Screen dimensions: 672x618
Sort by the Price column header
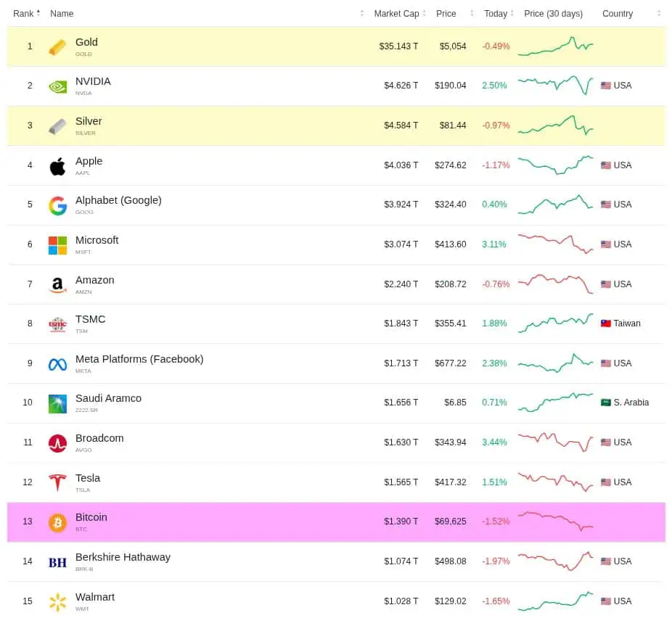(x=446, y=14)
